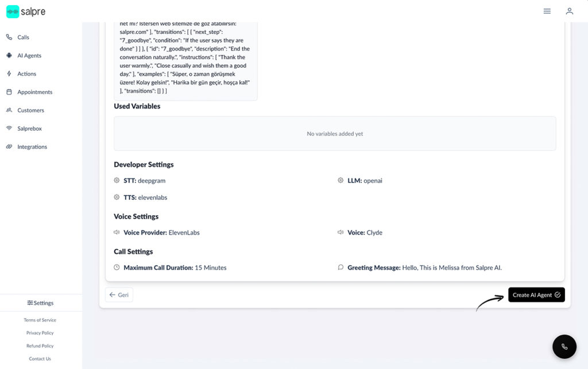This screenshot has width=588, height=369.
Task: Click the Appointments calendar icon
Action: pos(9,92)
